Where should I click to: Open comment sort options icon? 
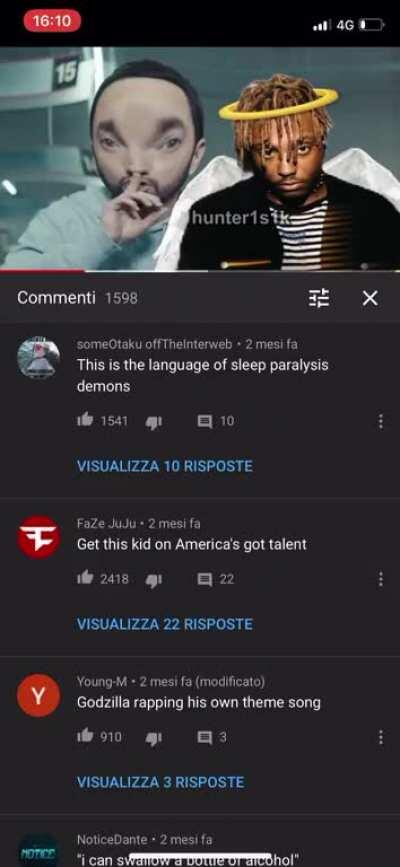(x=319, y=299)
